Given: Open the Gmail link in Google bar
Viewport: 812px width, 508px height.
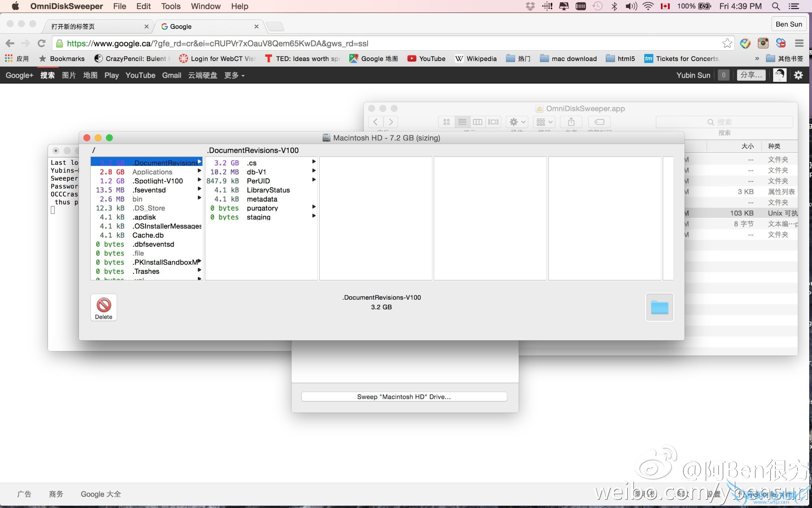Looking at the screenshot, I should point(171,75).
